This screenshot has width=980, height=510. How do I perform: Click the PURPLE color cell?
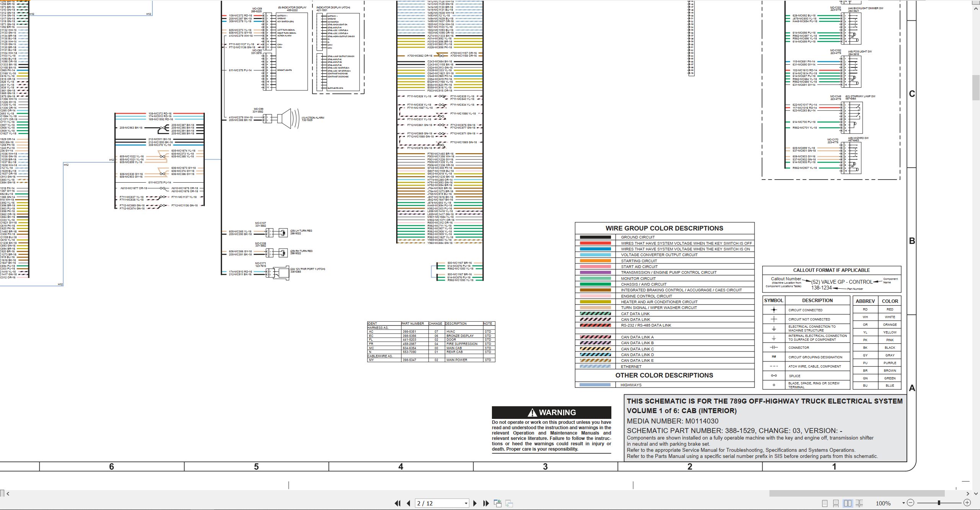tap(890, 363)
